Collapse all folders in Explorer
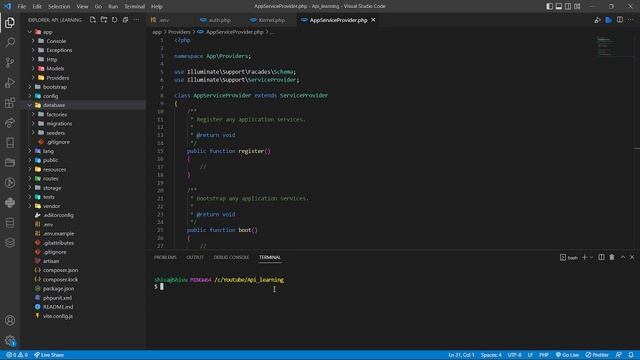This screenshot has width=640, height=360. coord(125,20)
